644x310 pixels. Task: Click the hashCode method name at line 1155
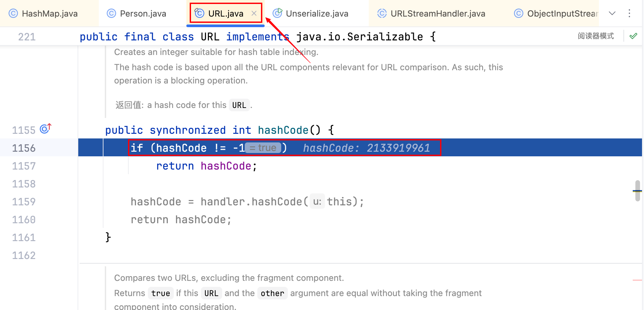(x=283, y=130)
